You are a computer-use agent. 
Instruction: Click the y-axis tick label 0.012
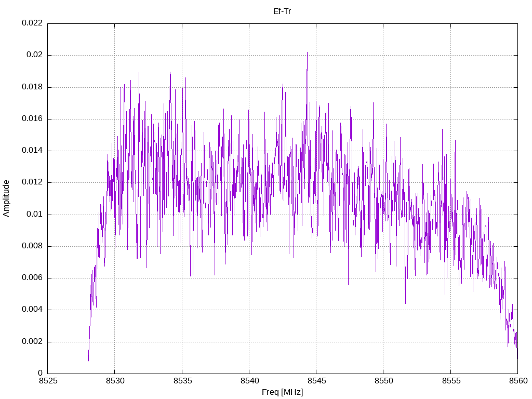point(32,182)
